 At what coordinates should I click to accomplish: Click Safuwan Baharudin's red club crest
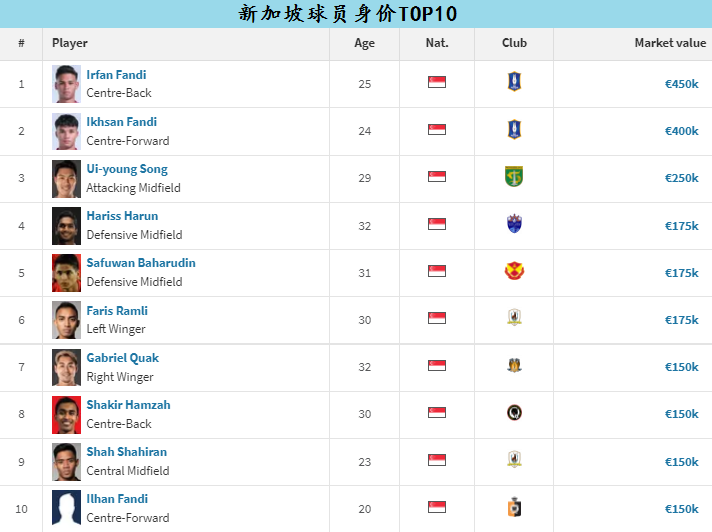pyautogui.click(x=514, y=271)
